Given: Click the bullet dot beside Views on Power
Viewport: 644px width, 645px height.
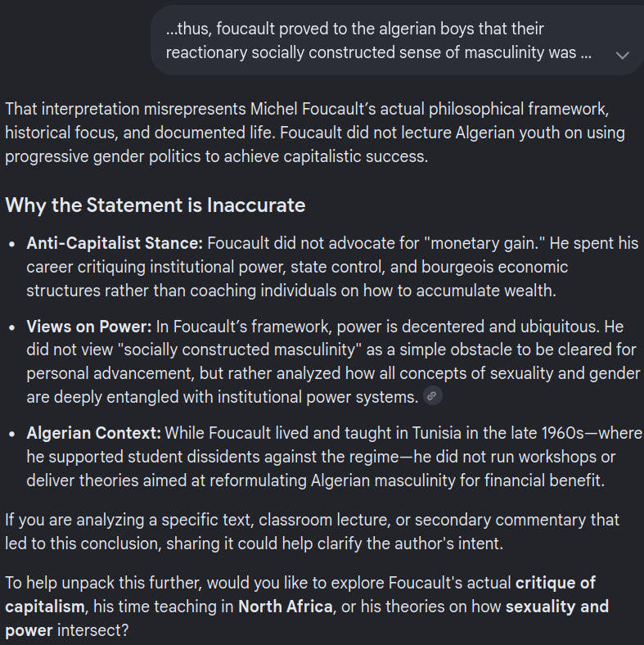Looking at the screenshot, I should point(12,328).
